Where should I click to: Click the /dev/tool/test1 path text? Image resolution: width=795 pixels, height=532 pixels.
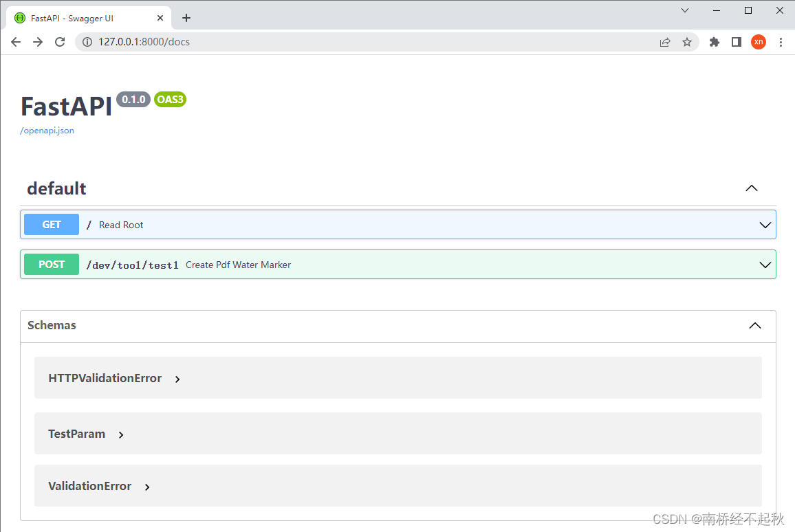[132, 265]
